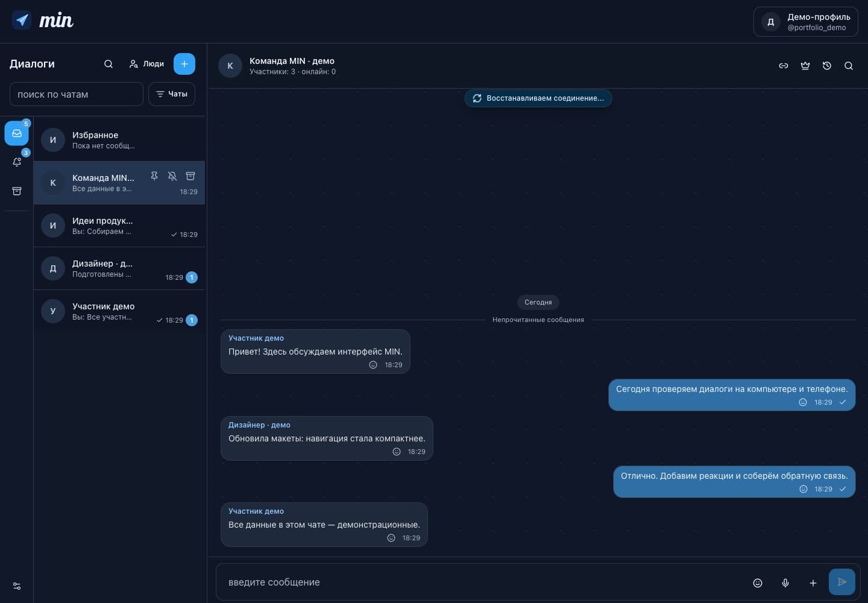Click sender name Дизайнер · демо
The height and width of the screenshot is (603, 868).
pos(259,425)
